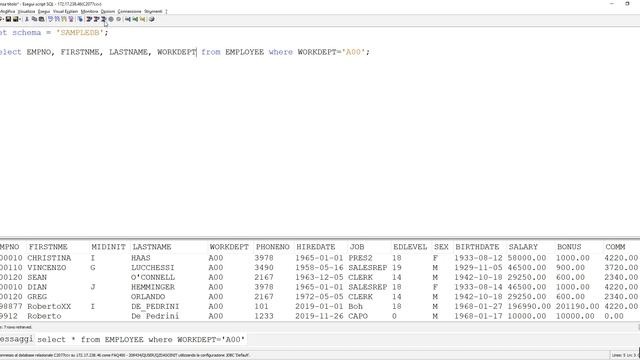Click the gray Stop circle toolbar icon
Image resolution: width=640 pixels, height=360 pixels.
tap(111, 19)
